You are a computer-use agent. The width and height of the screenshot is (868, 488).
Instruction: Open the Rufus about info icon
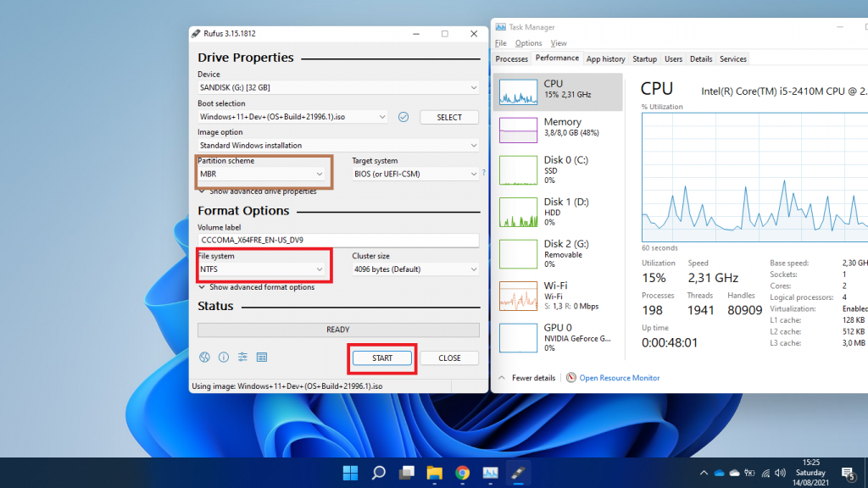coord(224,358)
